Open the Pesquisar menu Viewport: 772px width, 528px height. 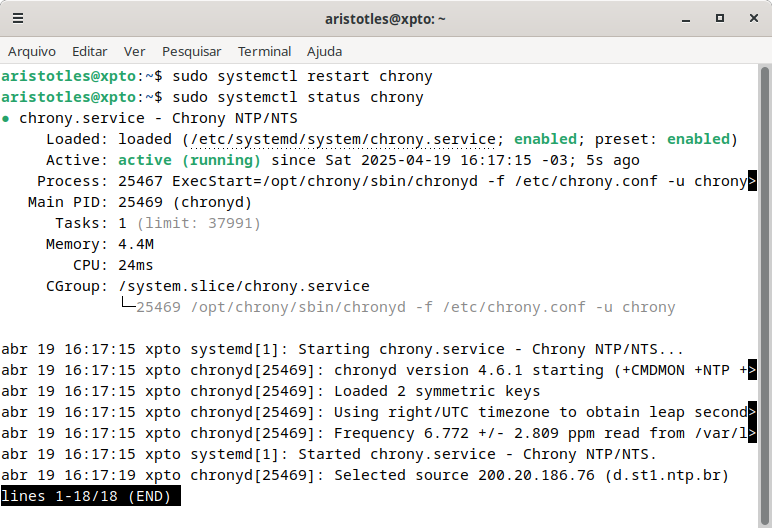[x=192, y=52]
